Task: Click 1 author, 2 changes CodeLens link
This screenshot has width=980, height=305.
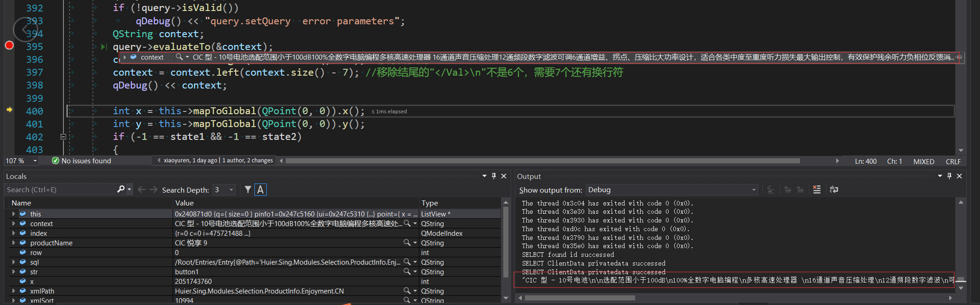Action: [x=248, y=161]
